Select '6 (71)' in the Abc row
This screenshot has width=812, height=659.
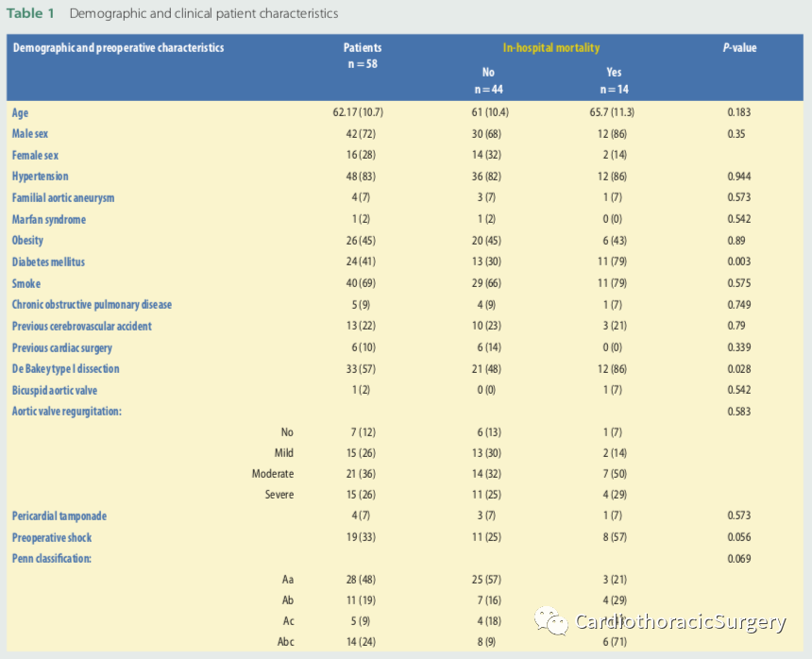coord(614,641)
